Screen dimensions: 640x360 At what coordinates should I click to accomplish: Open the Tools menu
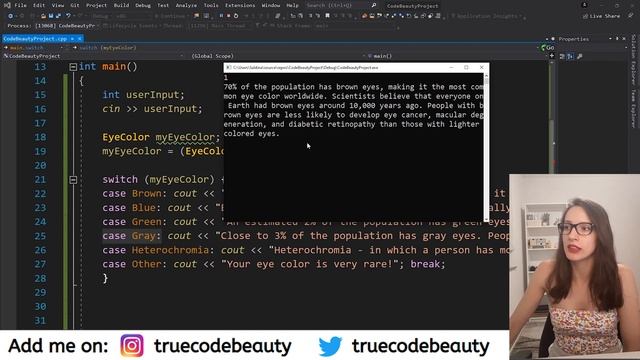tap(211, 5)
